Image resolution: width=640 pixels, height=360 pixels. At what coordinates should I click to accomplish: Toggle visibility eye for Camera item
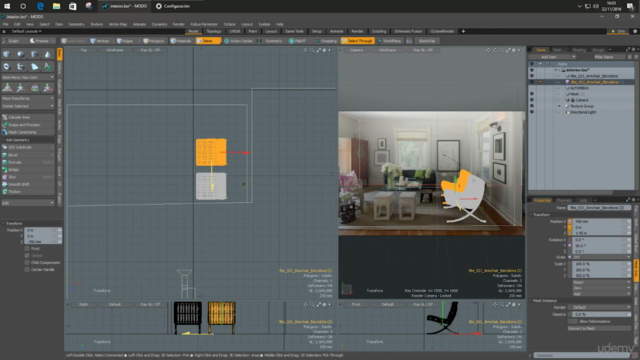[x=531, y=100]
